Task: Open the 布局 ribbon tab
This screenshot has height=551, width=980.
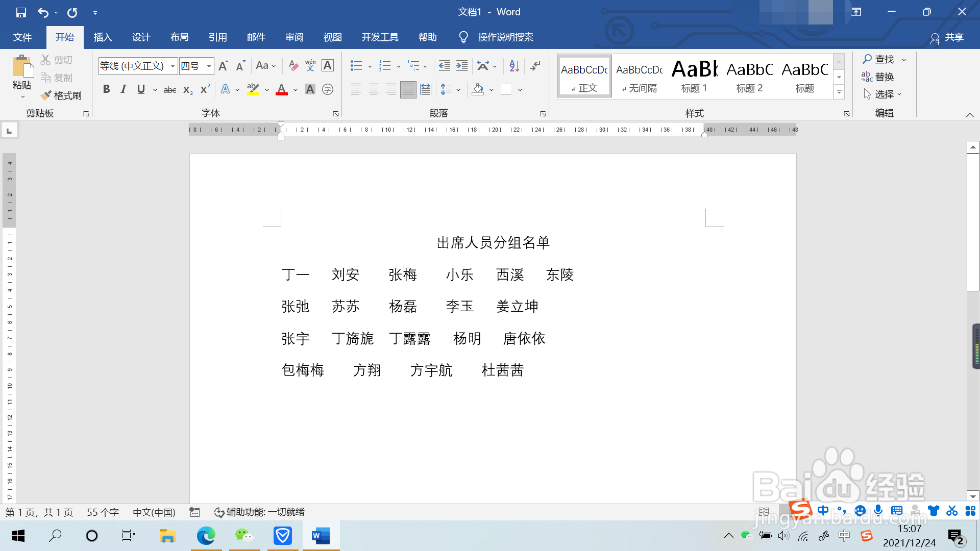Action: (179, 37)
